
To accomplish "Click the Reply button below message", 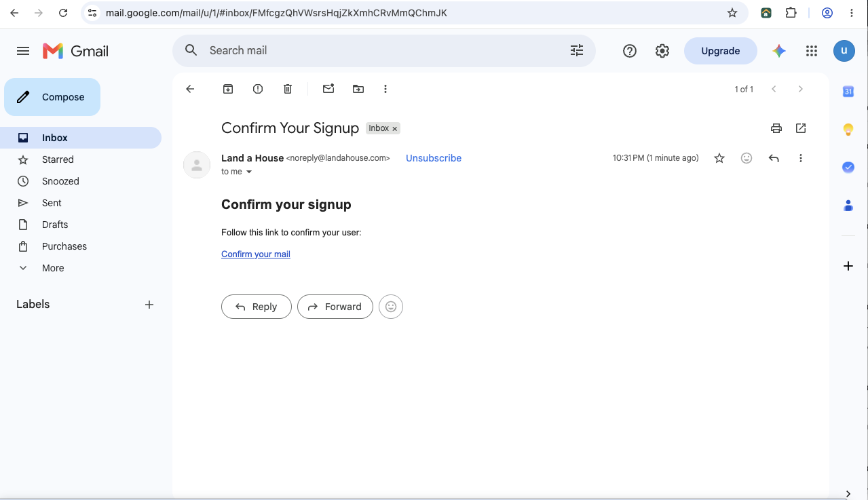I will (x=257, y=307).
